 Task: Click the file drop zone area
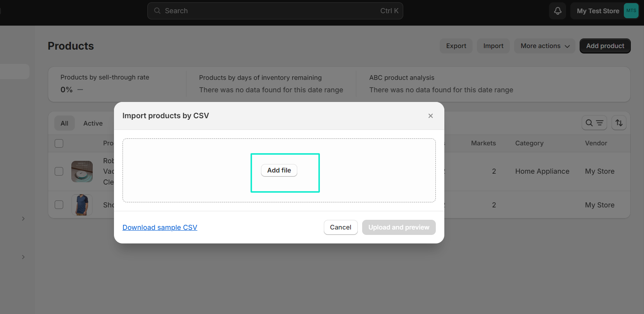pos(279,170)
